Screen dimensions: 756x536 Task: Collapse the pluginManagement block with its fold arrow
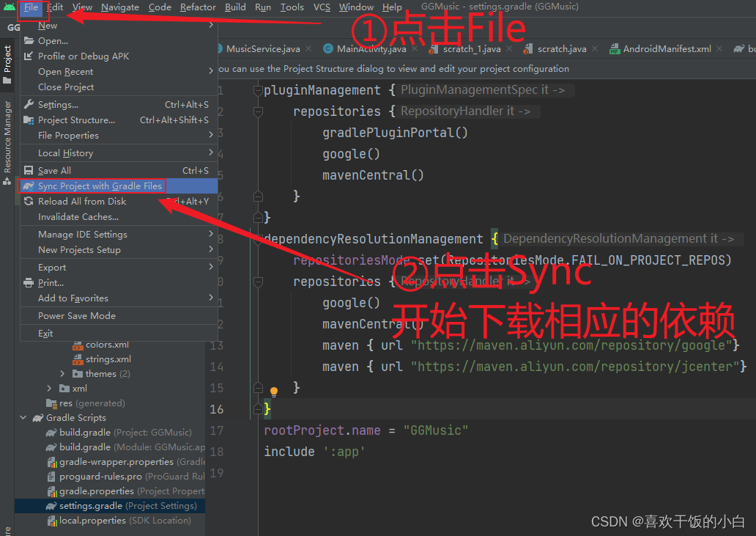click(x=256, y=89)
